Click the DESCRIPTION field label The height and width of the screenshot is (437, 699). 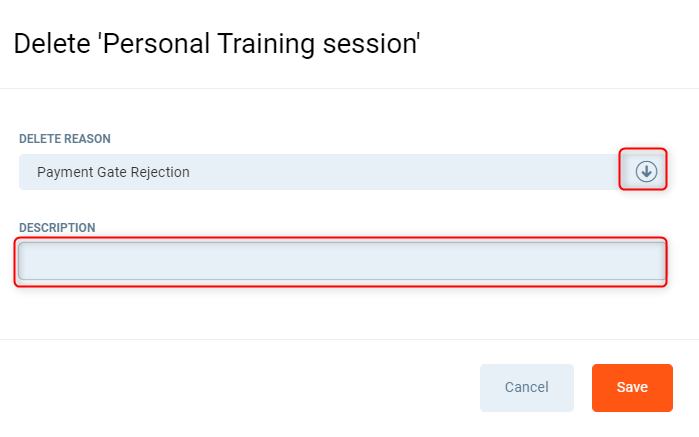tap(57, 228)
